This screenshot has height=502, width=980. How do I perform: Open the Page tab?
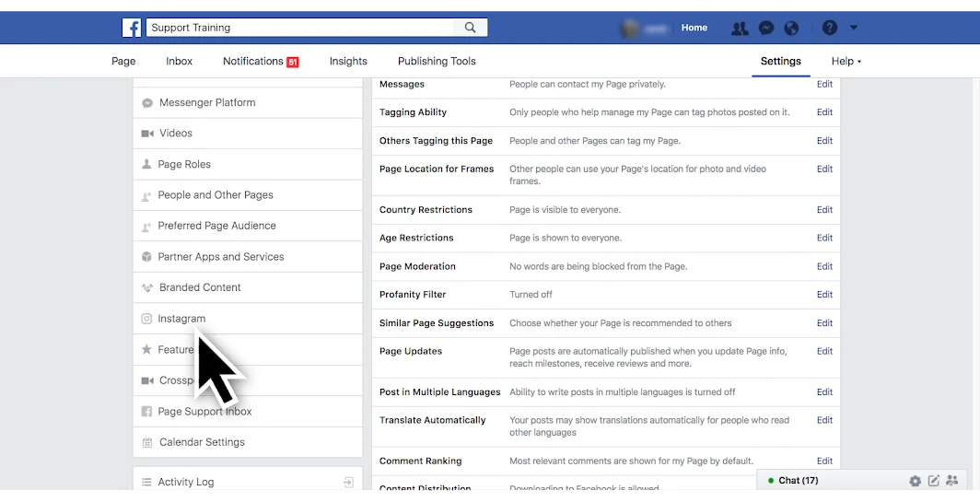click(123, 62)
